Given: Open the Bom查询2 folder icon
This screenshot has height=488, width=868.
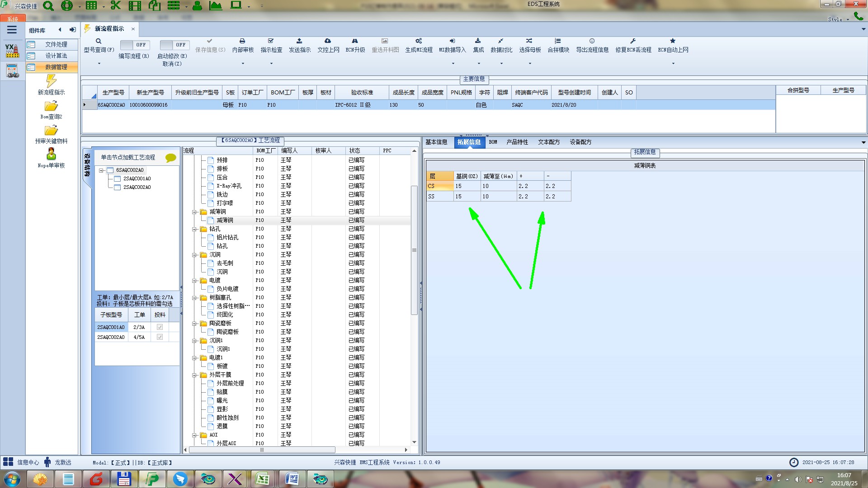Looking at the screenshot, I should coord(51,106).
